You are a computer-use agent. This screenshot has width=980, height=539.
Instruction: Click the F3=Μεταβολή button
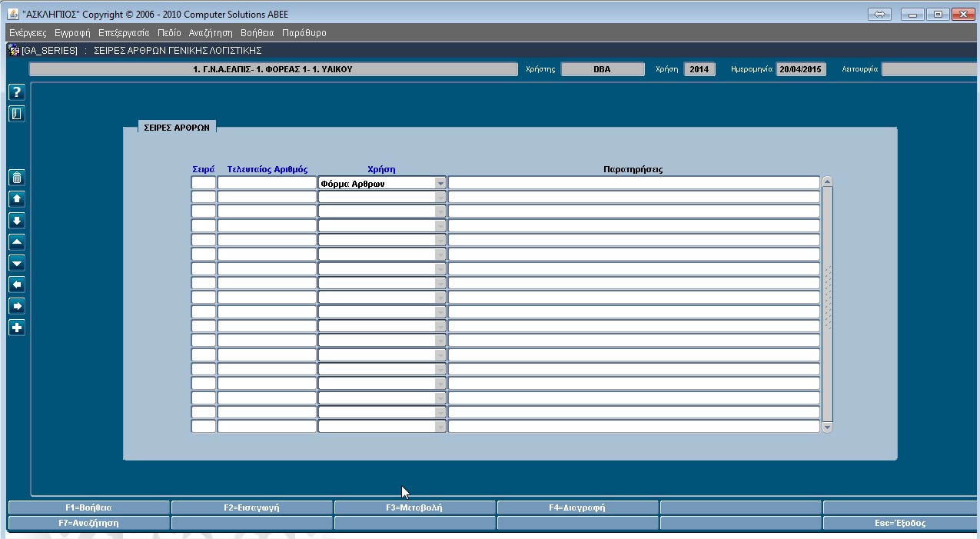tap(414, 507)
